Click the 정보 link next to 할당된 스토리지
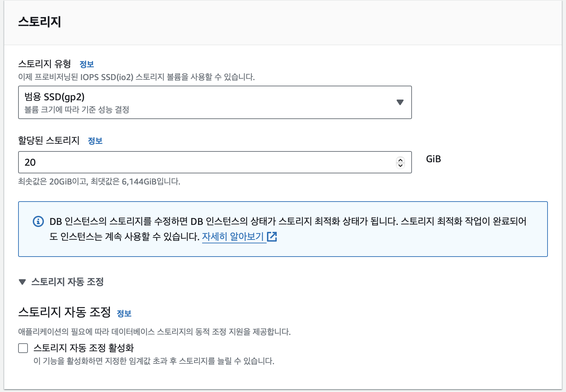 tap(95, 141)
